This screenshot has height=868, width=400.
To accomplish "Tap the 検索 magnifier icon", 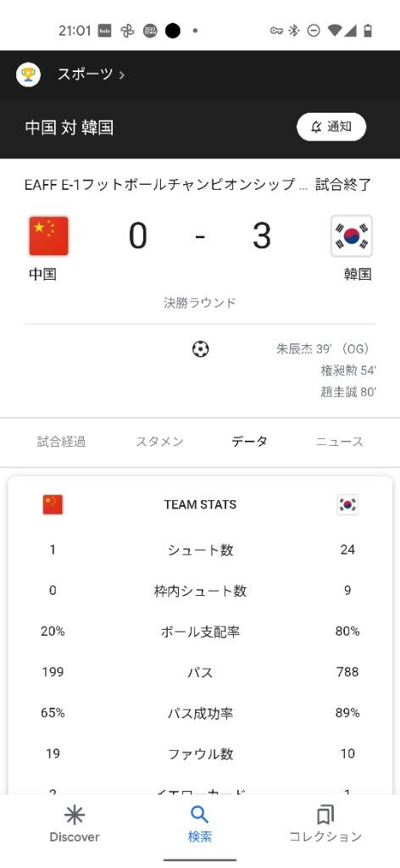I will pyautogui.click(x=199, y=815).
